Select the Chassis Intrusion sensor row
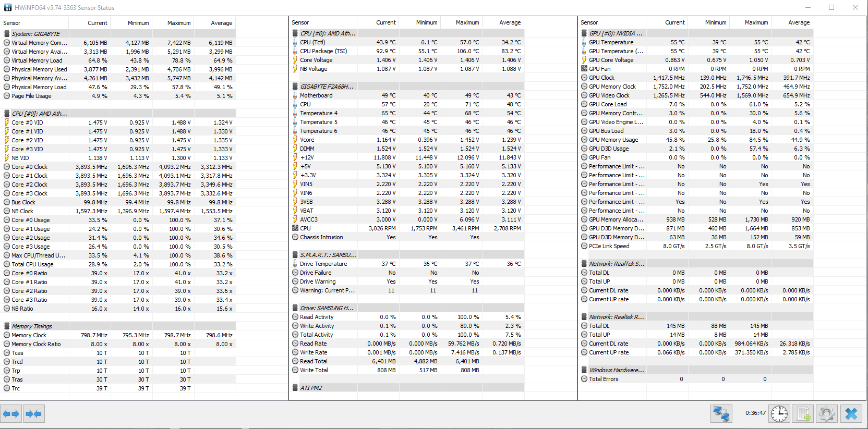 (321, 237)
